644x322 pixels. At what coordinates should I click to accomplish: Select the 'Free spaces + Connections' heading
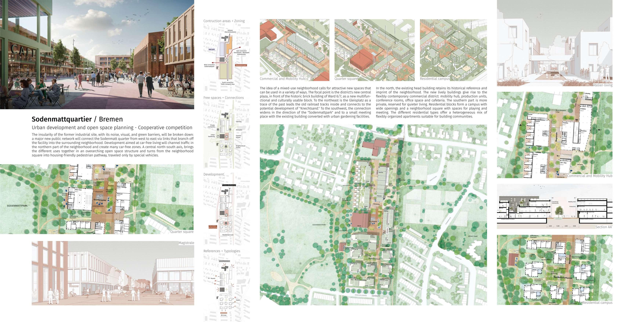point(224,98)
